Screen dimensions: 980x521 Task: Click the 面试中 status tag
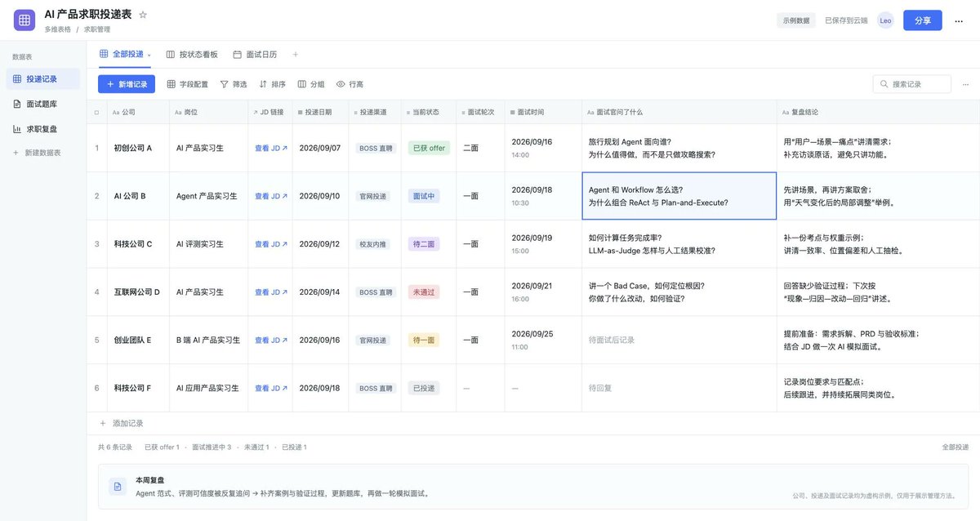point(424,196)
